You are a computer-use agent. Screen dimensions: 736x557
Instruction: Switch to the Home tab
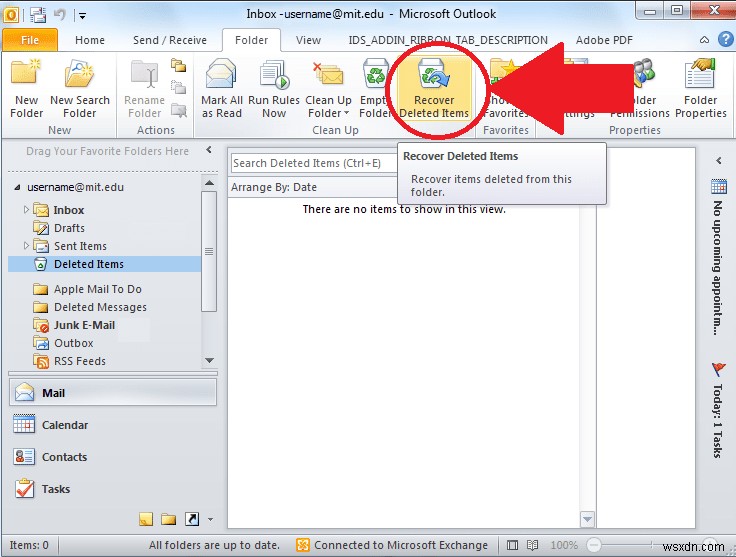90,40
